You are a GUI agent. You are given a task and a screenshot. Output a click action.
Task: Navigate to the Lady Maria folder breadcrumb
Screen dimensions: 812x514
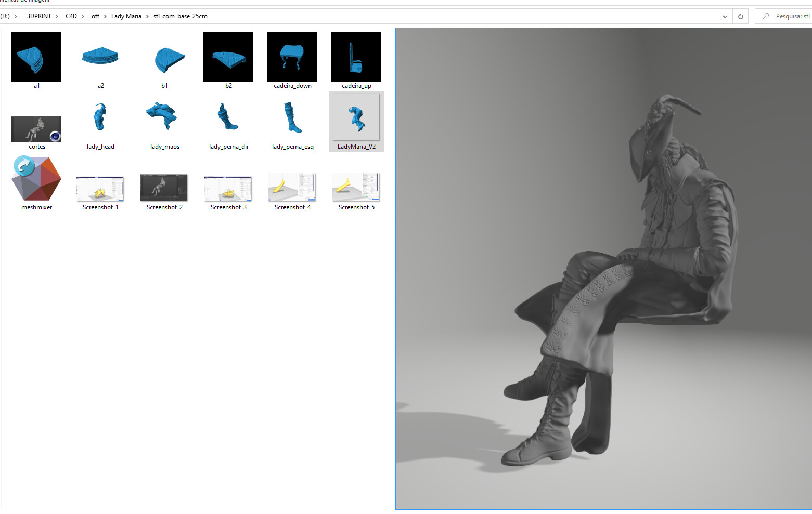pyautogui.click(x=126, y=16)
